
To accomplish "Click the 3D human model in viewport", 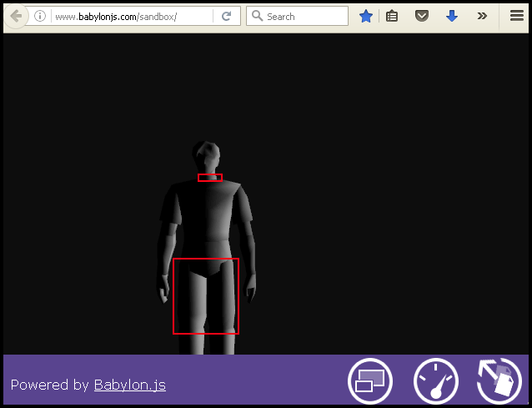I will point(206,248).
